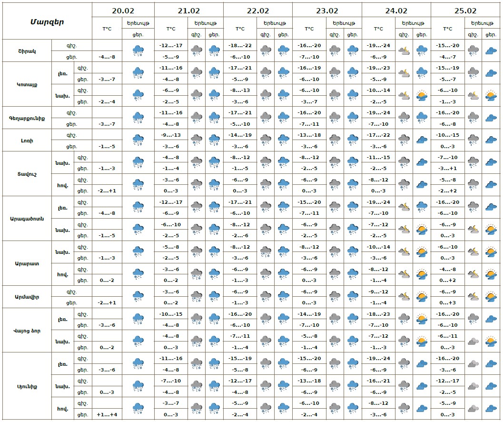Click Գեղարքունիք's daytime cloud icon for 25.02
Screen dimensions: 504x422
(491, 117)
